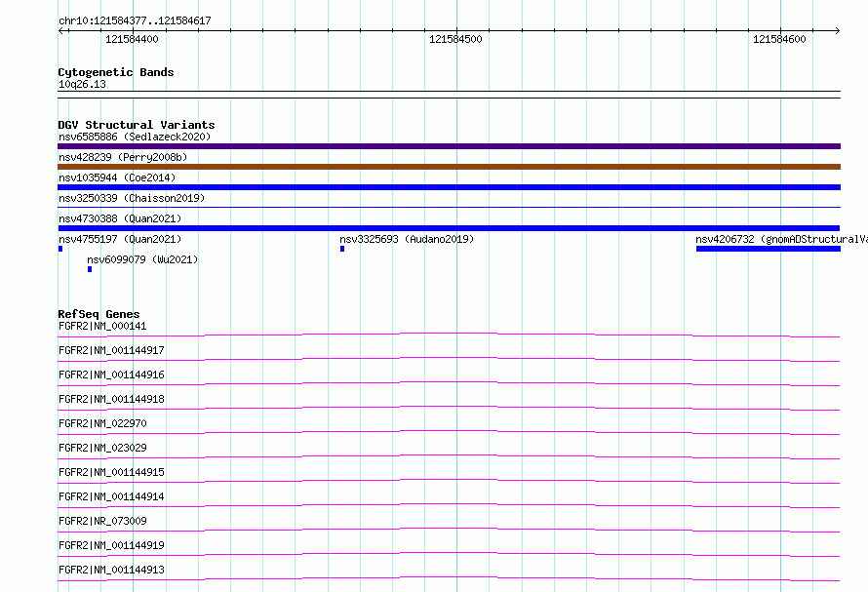The width and height of the screenshot is (868, 592).
Task: Select the purple nsv6585886 variant bar
Action: [x=449, y=146]
